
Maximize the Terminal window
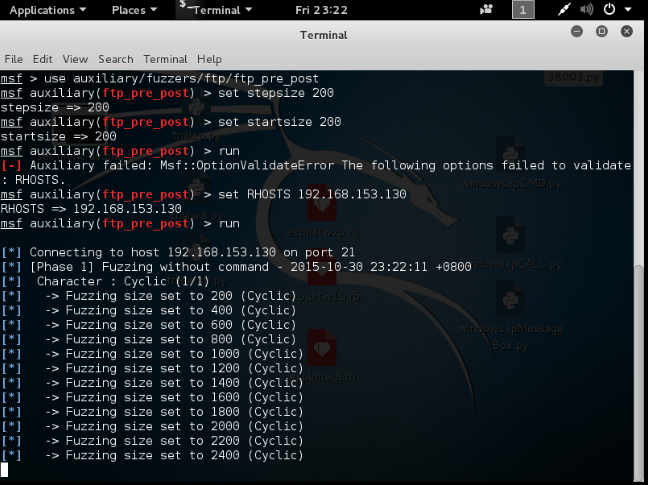tap(602, 32)
